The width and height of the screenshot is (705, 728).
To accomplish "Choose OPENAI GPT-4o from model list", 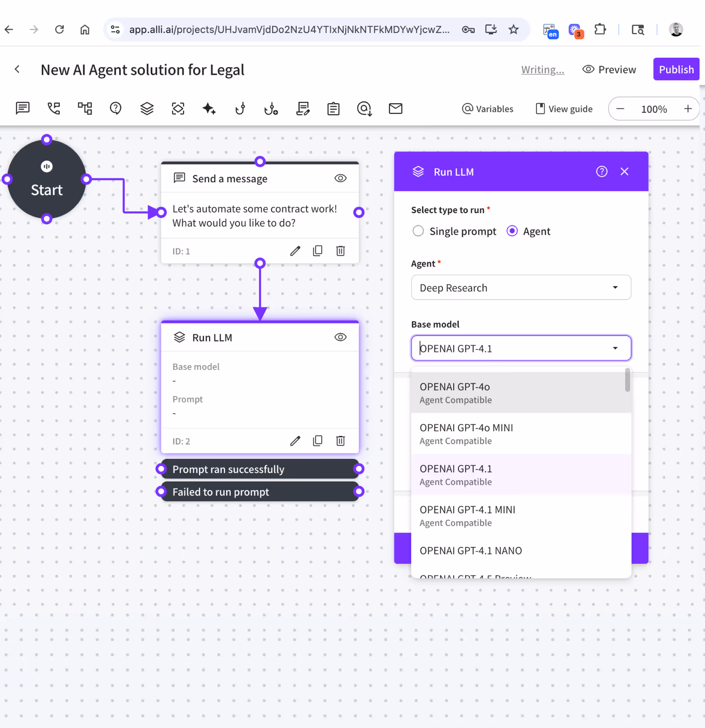I will point(521,393).
